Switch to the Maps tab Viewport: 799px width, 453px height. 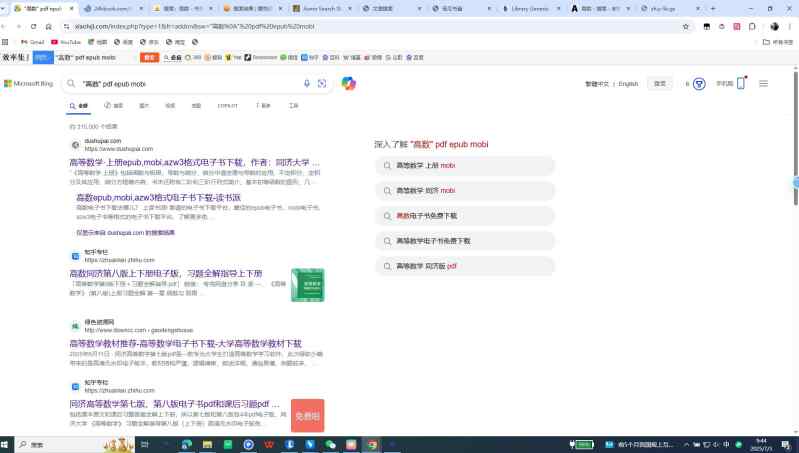[196, 105]
